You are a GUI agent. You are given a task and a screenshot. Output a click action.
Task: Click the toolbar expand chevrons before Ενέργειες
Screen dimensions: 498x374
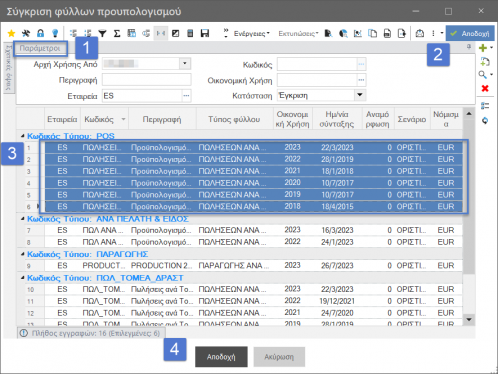click(x=226, y=33)
